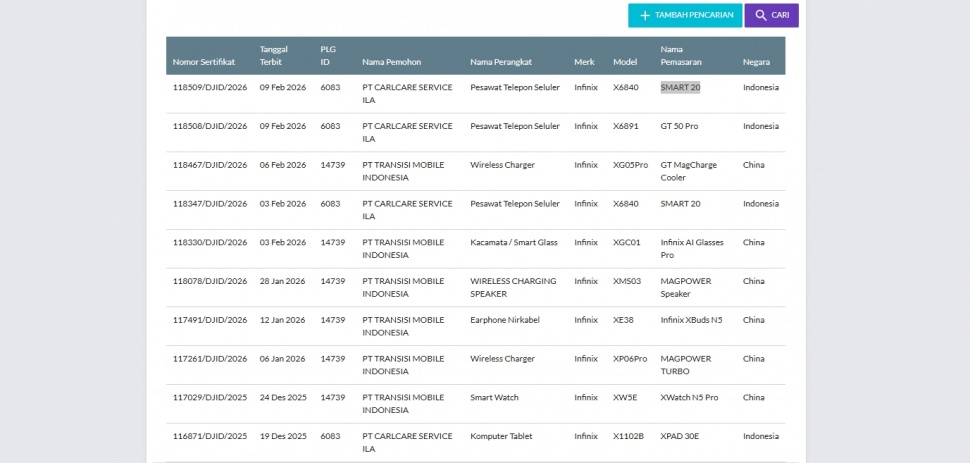The image size is (970, 463).
Task: Click the XGC01 model cell
Action: 626,243
